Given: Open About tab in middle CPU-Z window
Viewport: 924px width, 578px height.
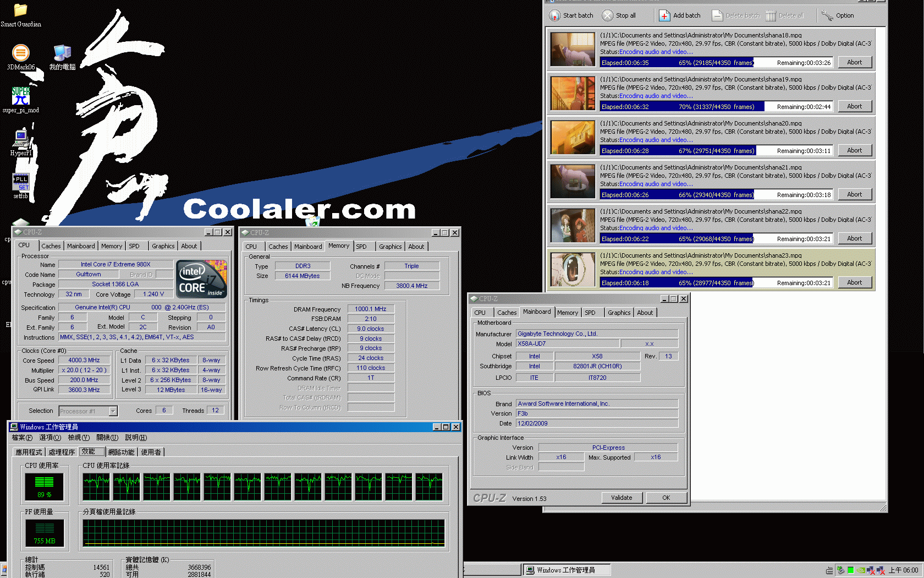Looking at the screenshot, I should pyautogui.click(x=416, y=247).
